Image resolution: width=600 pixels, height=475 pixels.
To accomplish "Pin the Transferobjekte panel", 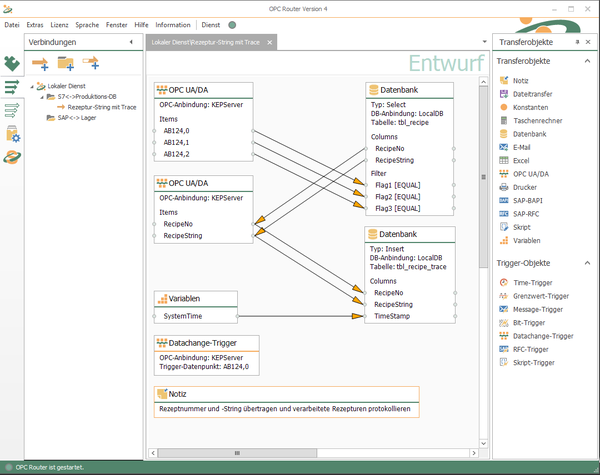I will [x=577, y=42].
